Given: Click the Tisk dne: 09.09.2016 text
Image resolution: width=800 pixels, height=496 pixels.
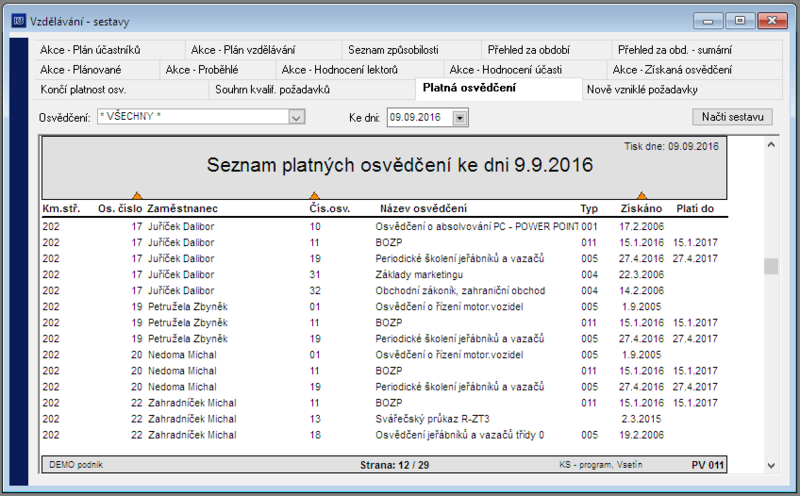Looking at the screenshot, I should (671, 146).
